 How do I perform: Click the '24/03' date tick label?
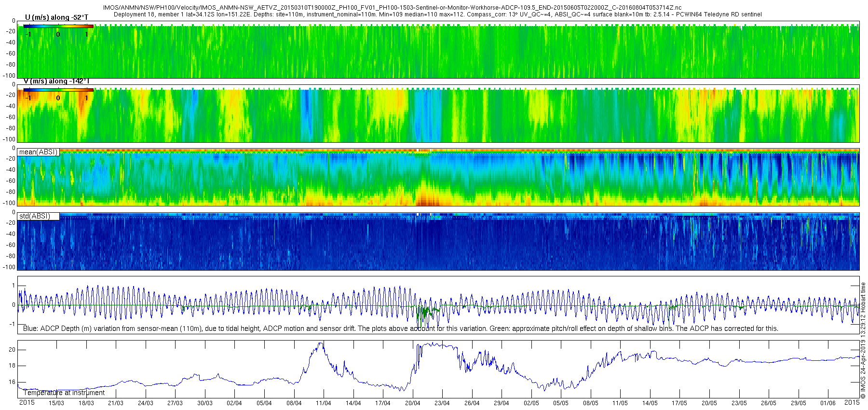[x=146, y=403]
